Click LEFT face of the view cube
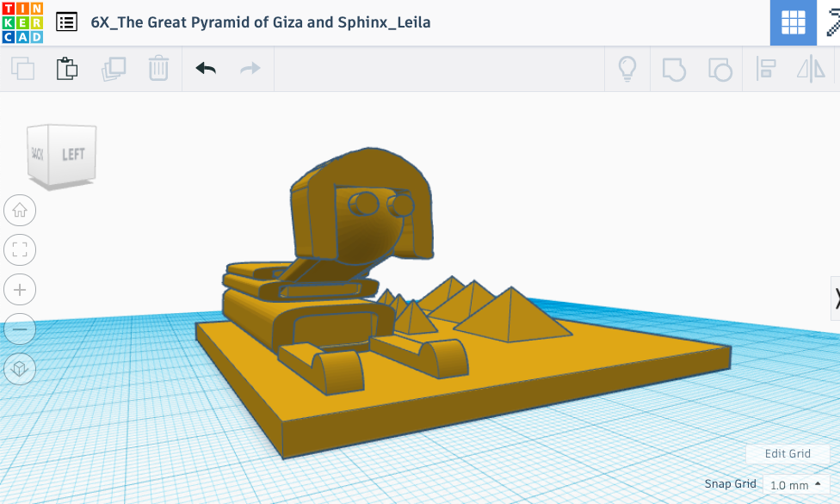The image size is (840, 504). coord(73,155)
